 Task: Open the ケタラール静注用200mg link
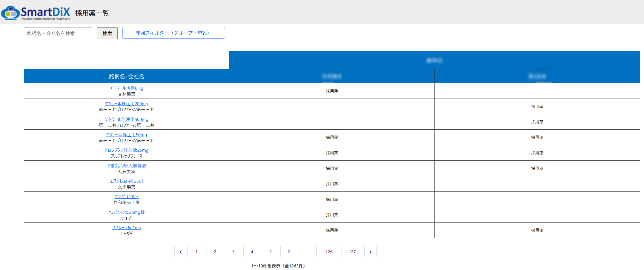coord(127,104)
